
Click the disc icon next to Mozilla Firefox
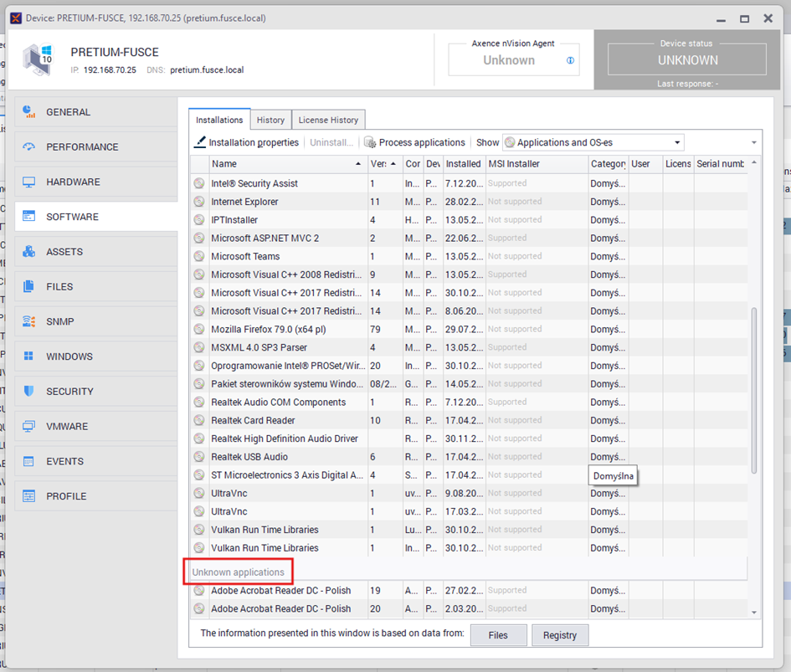pos(199,329)
